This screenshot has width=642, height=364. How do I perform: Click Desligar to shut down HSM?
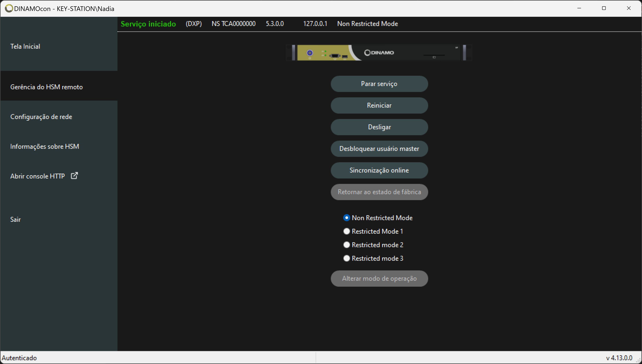coord(379,127)
